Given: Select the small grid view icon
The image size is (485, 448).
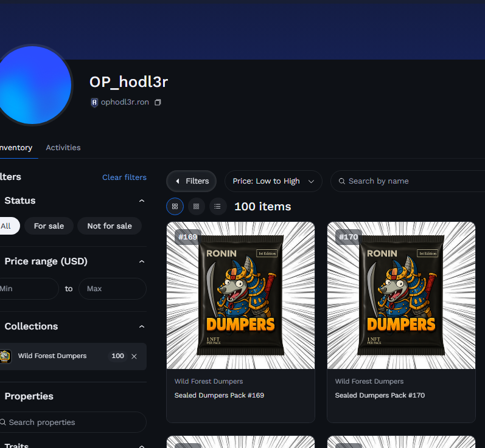Looking at the screenshot, I should [x=196, y=207].
